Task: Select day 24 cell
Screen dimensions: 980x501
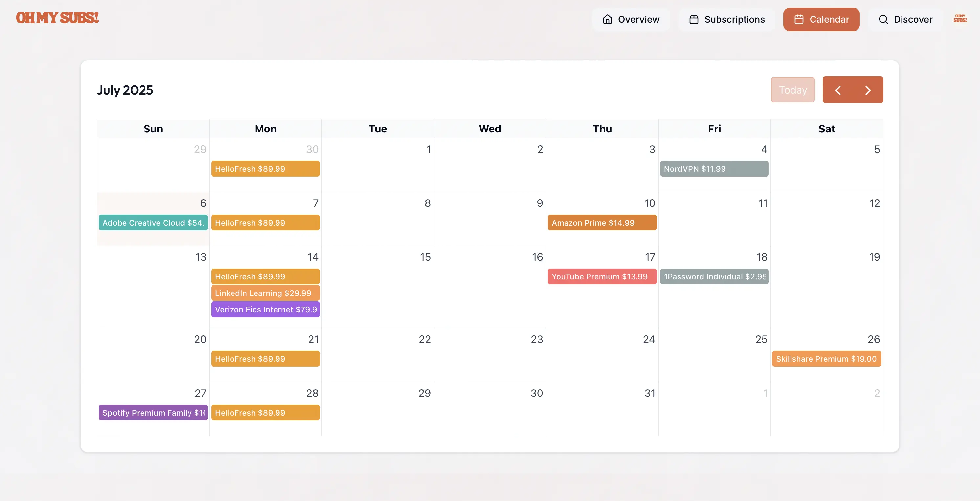Action: pos(602,355)
